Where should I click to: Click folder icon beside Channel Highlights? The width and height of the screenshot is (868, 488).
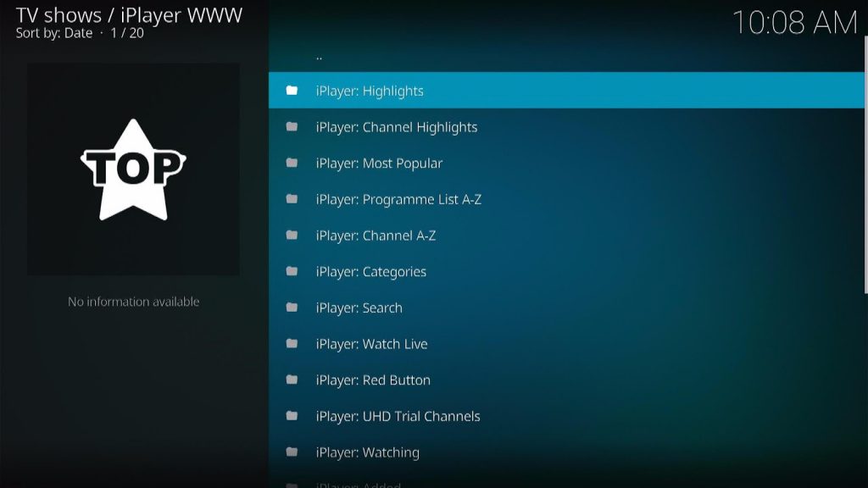292,127
